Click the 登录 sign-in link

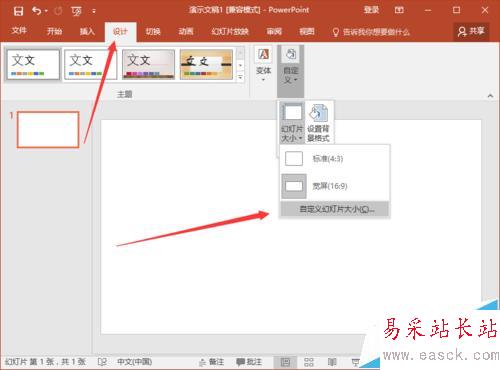tap(371, 10)
